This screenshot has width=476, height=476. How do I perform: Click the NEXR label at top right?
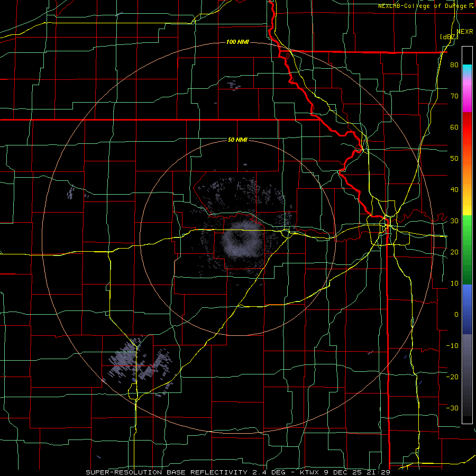tap(465, 32)
